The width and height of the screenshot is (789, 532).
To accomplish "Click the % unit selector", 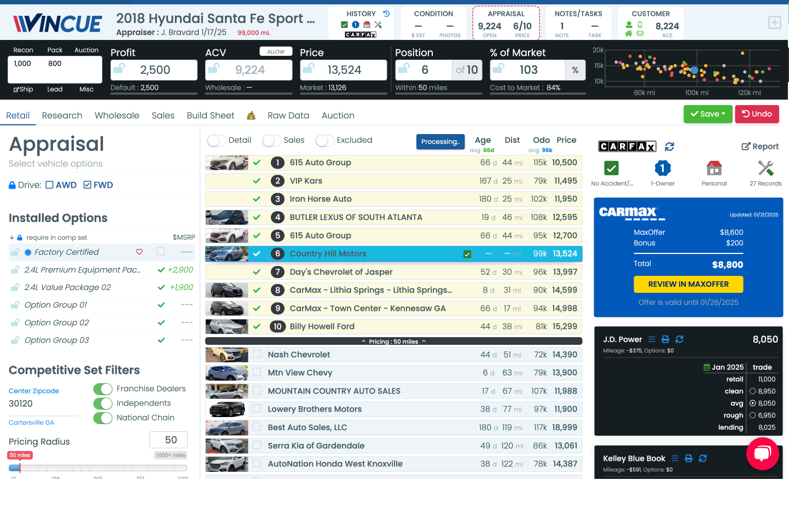I will (x=575, y=70).
